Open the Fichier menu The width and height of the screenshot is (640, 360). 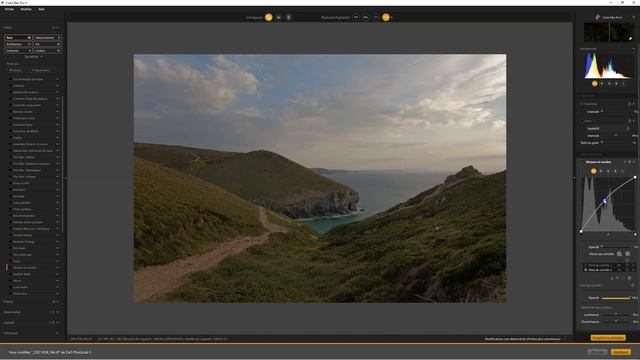coord(9,9)
